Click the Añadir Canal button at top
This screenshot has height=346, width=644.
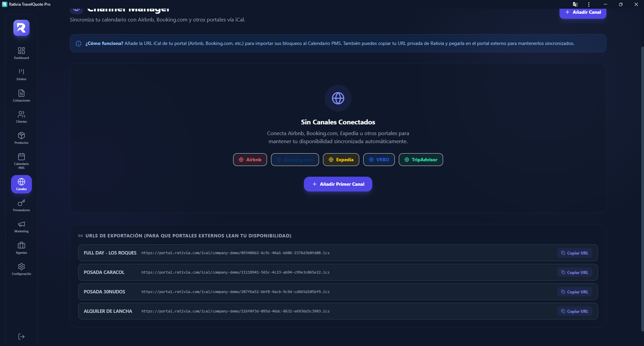pyautogui.click(x=583, y=12)
